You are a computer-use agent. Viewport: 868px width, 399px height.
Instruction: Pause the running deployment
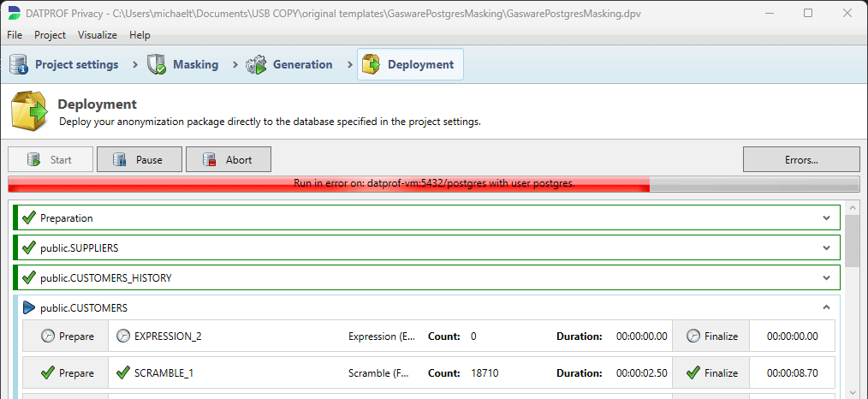coord(140,159)
